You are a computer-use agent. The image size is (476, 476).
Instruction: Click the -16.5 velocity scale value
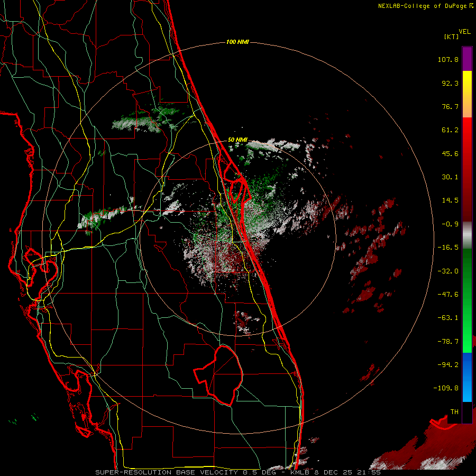coord(448,248)
